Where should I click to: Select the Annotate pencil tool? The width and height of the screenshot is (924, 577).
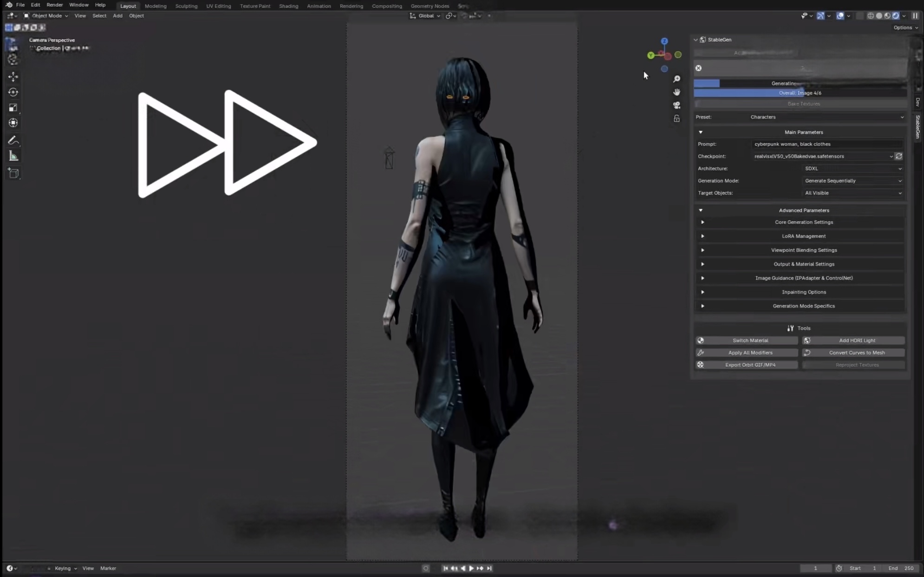click(13, 140)
